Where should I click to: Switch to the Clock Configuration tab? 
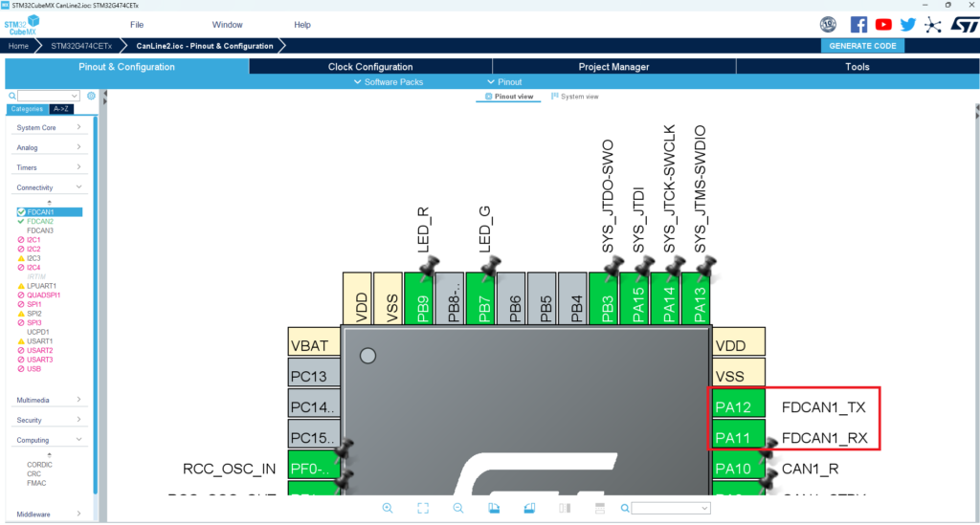pyautogui.click(x=370, y=67)
